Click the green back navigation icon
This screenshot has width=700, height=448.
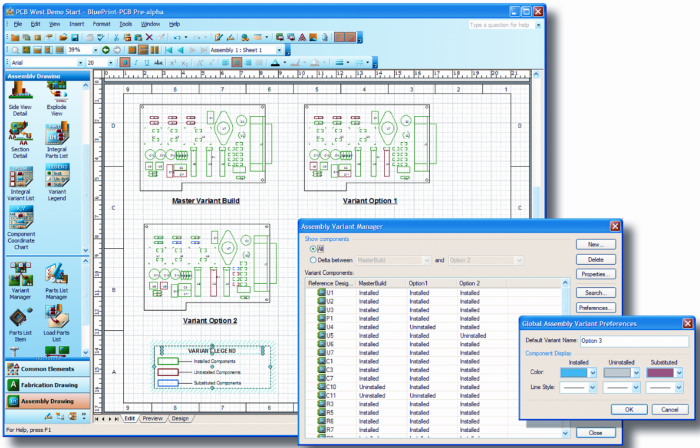tap(106, 50)
